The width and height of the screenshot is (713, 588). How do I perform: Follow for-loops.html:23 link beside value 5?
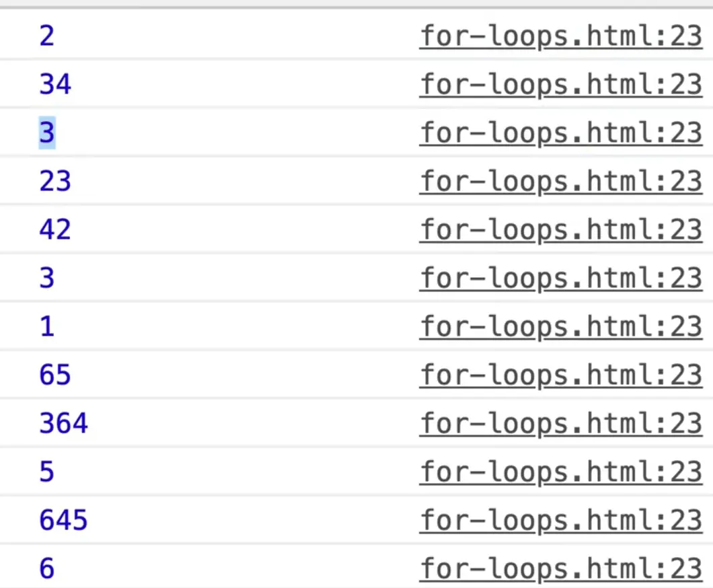(x=561, y=472)
